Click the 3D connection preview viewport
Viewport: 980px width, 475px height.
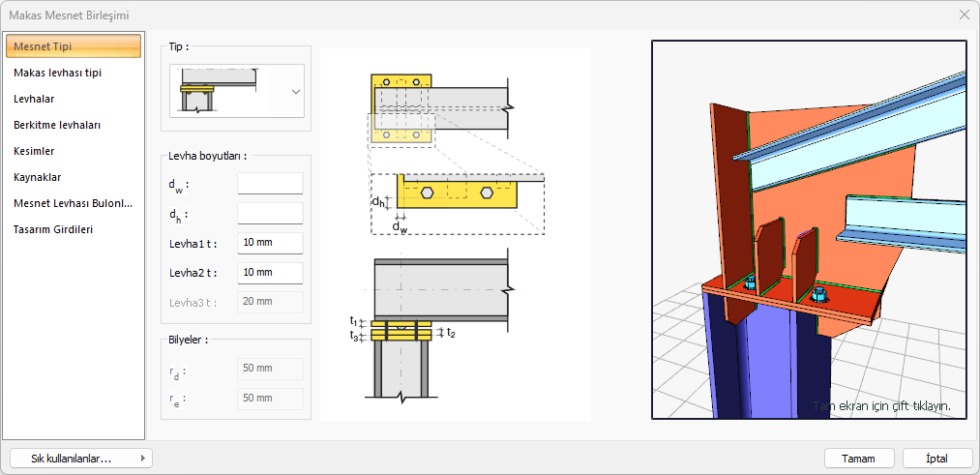click(809, 229)
